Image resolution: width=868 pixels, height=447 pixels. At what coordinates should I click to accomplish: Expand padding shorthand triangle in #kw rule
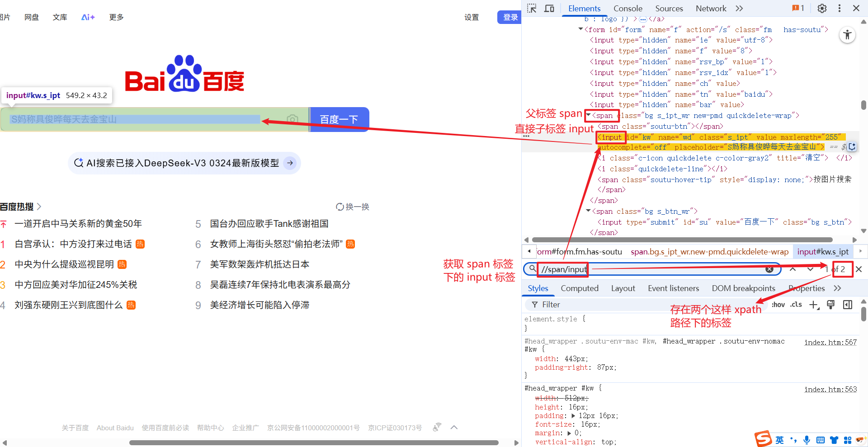click(573, 416)
